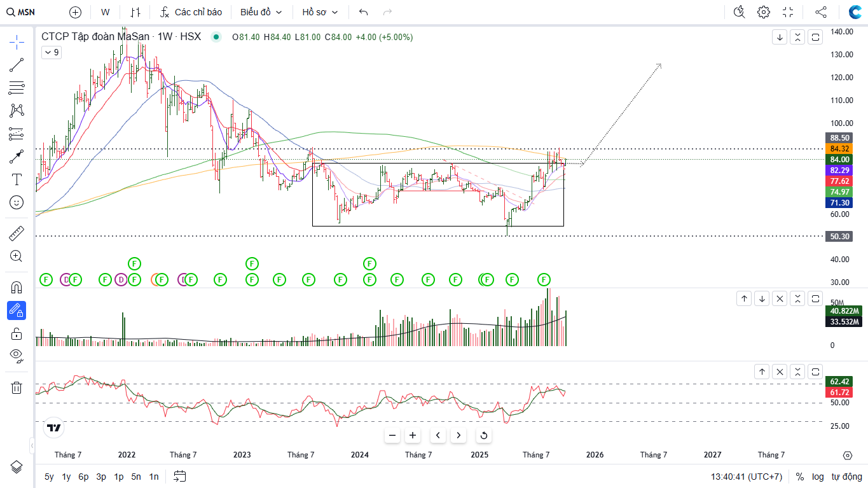Select the 5y time range

click(49, 477)
